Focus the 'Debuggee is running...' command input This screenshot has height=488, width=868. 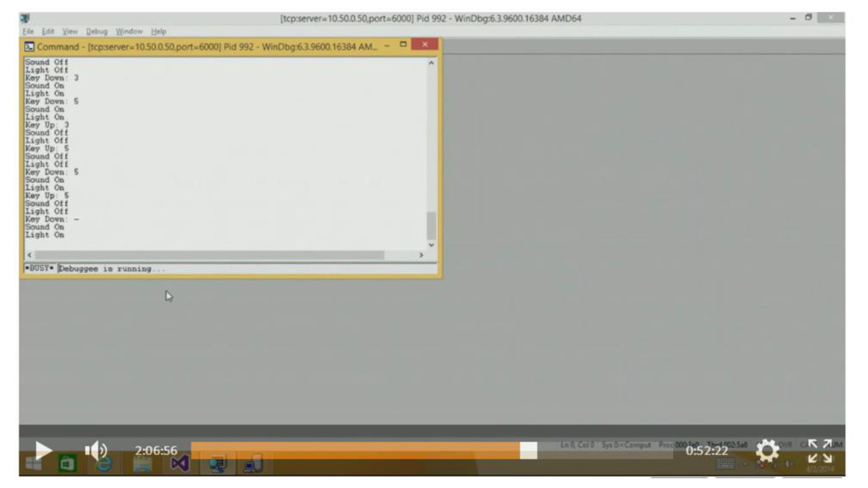(x=247, y=269)
